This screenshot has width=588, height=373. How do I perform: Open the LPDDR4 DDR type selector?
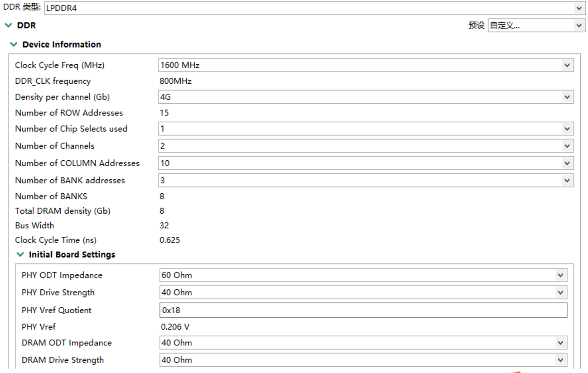click(x=317, y=8)
